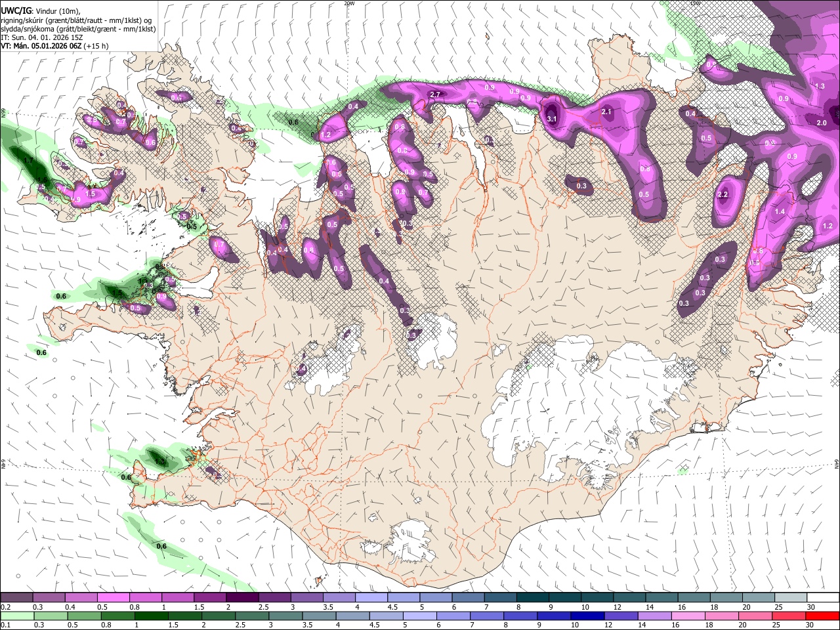Pick the pale green 0.1 rain swatch
840x630 pixels.
click(x=17, y=616)
